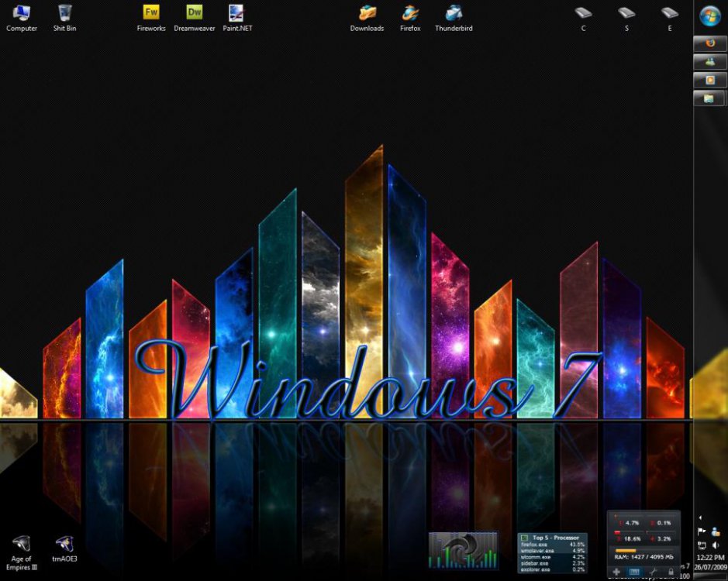Click the Firefox button on the taskbar
Screen dimensions: 728x581
coord(709,43)
